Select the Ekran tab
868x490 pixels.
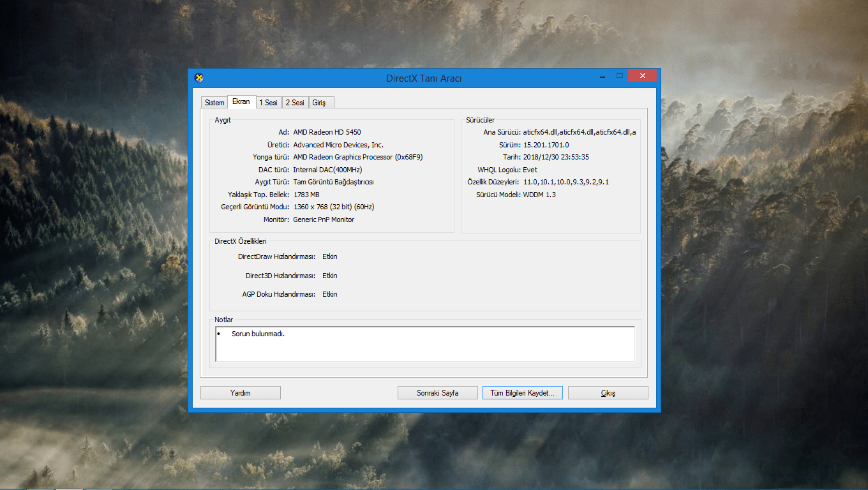click(x=241, y=101)
